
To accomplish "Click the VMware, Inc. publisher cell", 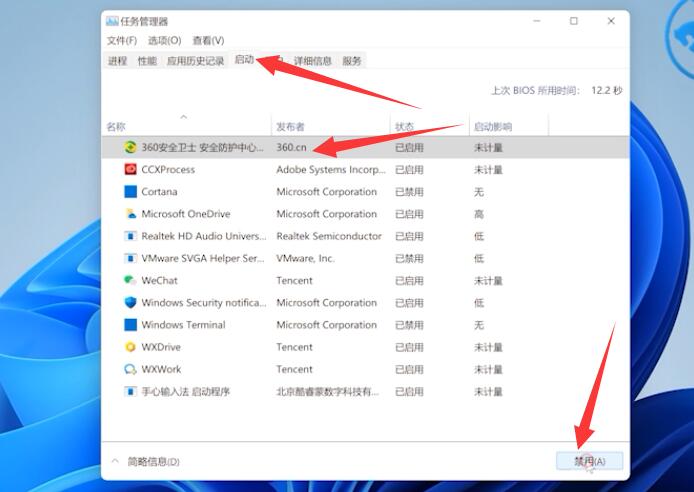I will tap(305, 258).
